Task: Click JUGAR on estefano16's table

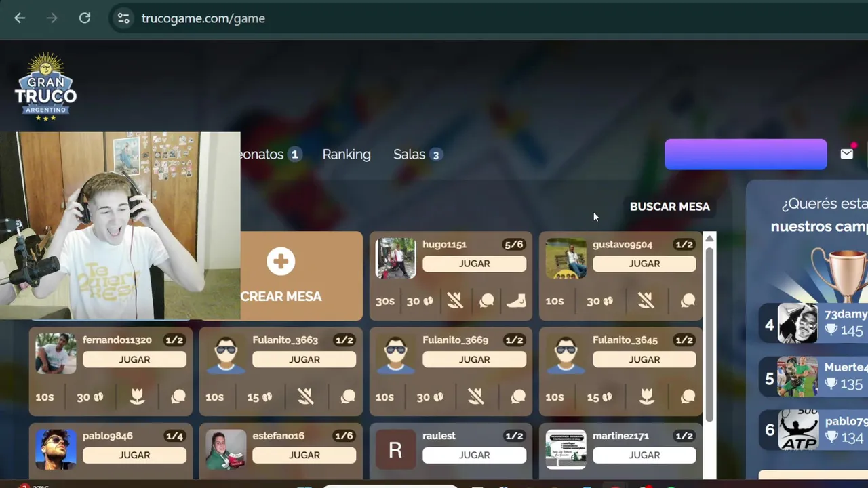Action: (304, 455)
